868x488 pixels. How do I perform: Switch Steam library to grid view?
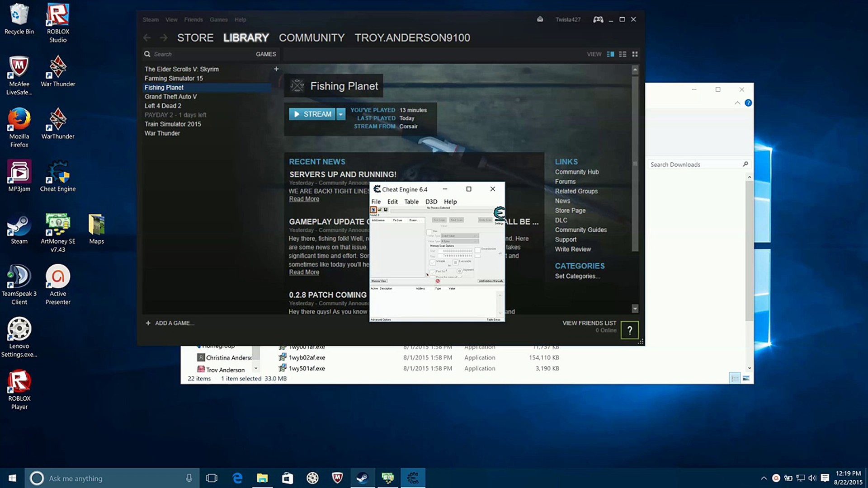tap(635, 54)
